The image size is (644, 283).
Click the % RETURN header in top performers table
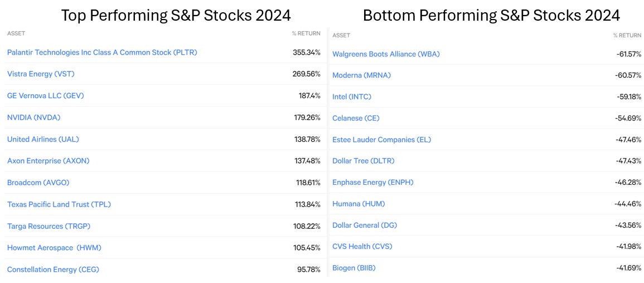click(307, 33)
